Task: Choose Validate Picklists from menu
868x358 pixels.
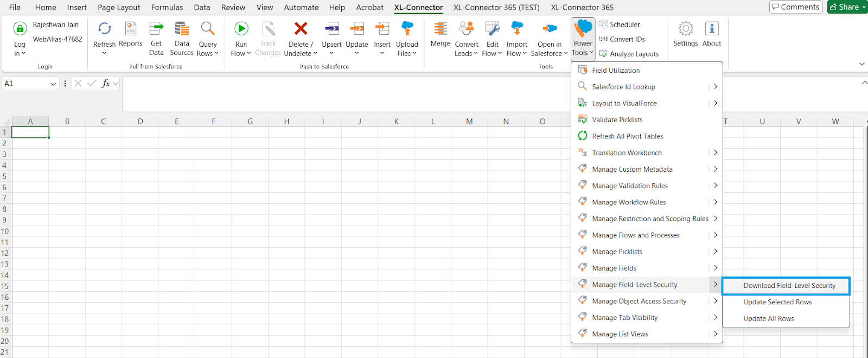Action: click(x=647, y=120)
